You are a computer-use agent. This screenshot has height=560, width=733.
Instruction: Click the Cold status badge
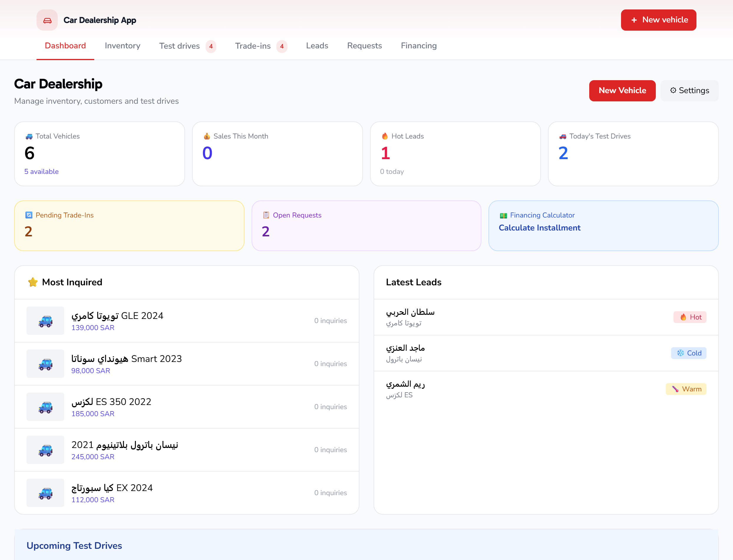point(688,353)
